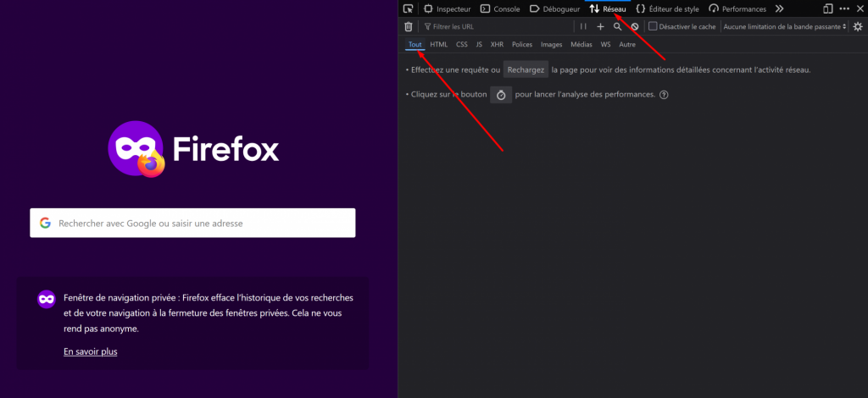Click the stopwatch performance analysis button
This screenshot has width=868, height=398.
(501, 95)
